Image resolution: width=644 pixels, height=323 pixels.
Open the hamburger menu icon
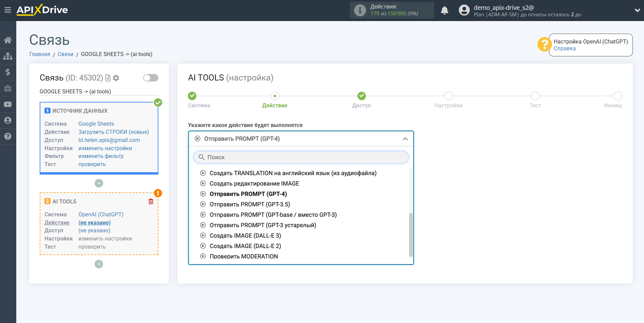[8, 10]
